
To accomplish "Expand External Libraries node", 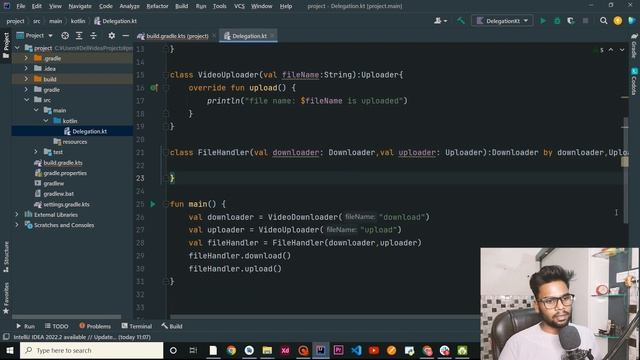I will [x=17, y=214].
